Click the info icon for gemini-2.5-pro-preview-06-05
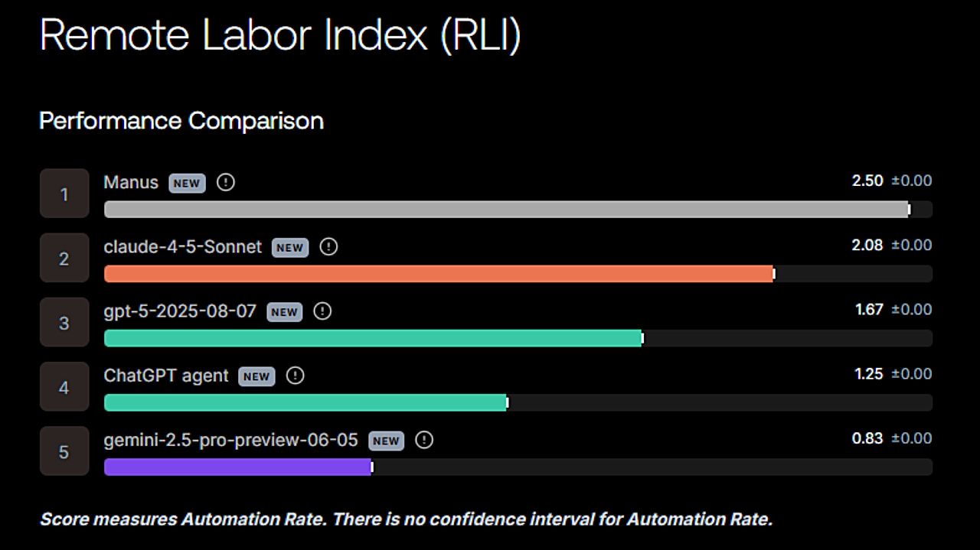 point(424,440)
